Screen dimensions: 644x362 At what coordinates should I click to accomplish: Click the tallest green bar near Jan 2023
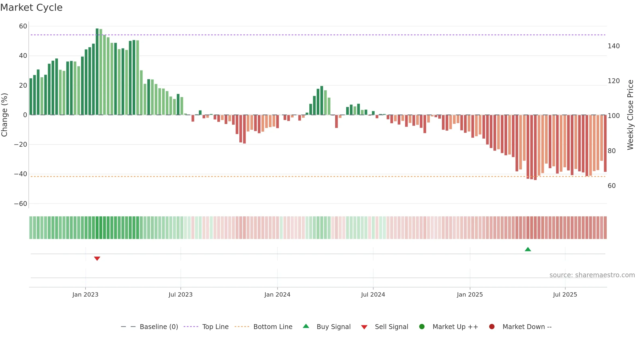tap(97, 72)
